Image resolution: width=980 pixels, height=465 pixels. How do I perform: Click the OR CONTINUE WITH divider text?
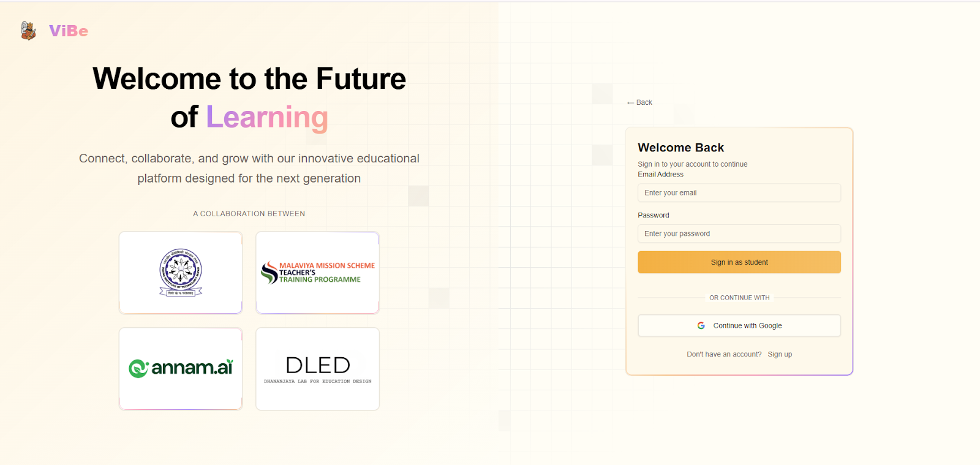(x=739, y=297)
